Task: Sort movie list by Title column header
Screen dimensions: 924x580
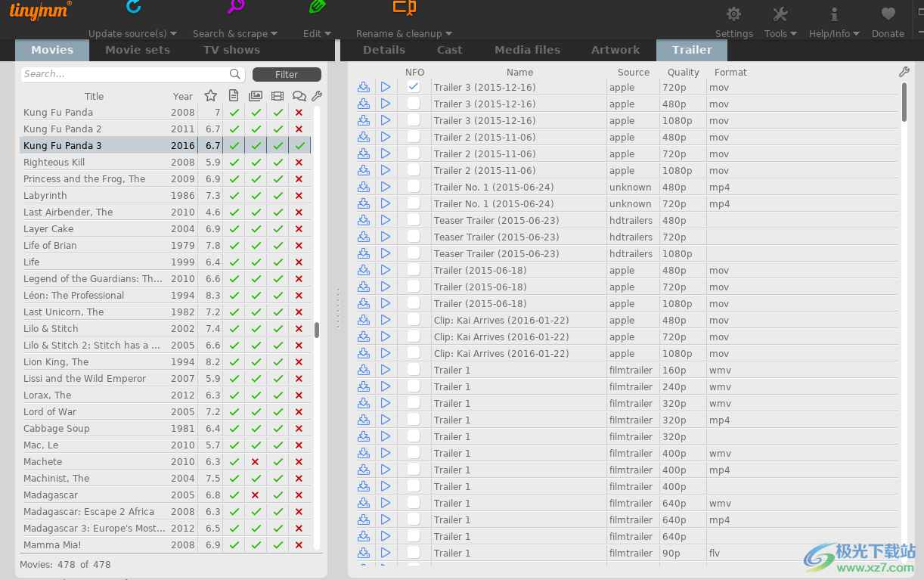Action: (95, 96)
